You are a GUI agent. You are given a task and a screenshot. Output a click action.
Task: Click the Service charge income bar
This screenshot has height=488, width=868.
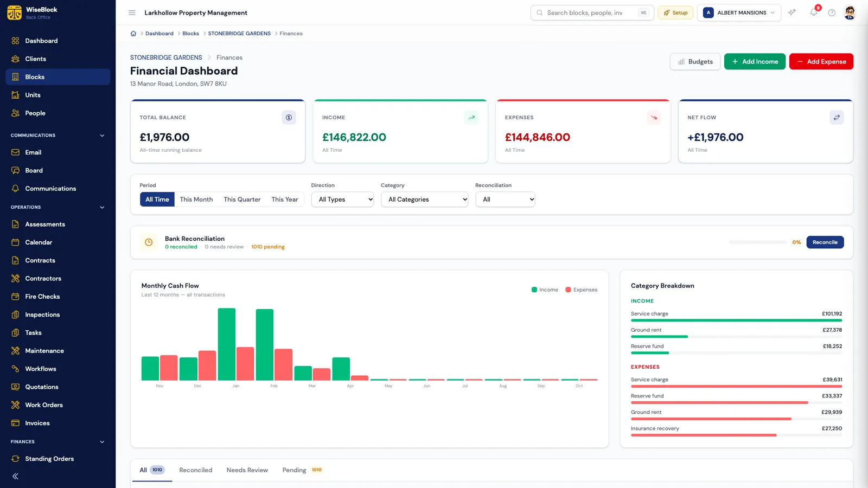[x=736, y=320]
